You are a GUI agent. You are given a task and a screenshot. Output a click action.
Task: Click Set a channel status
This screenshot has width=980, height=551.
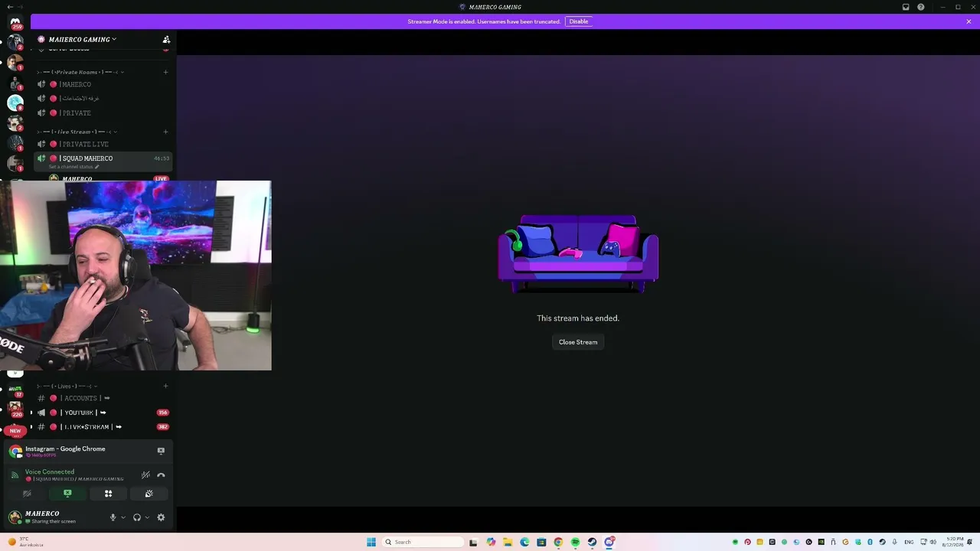click(x=73, y=167)
